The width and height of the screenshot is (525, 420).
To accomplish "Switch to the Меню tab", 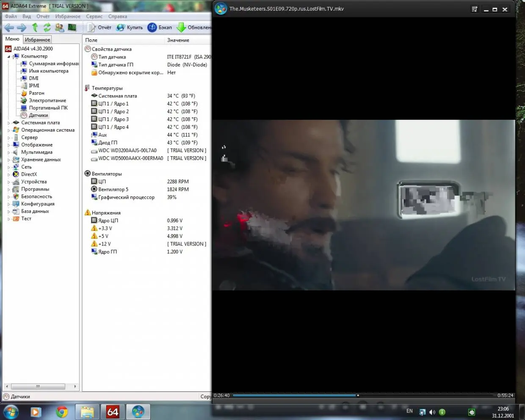I will tap(12, 39).
